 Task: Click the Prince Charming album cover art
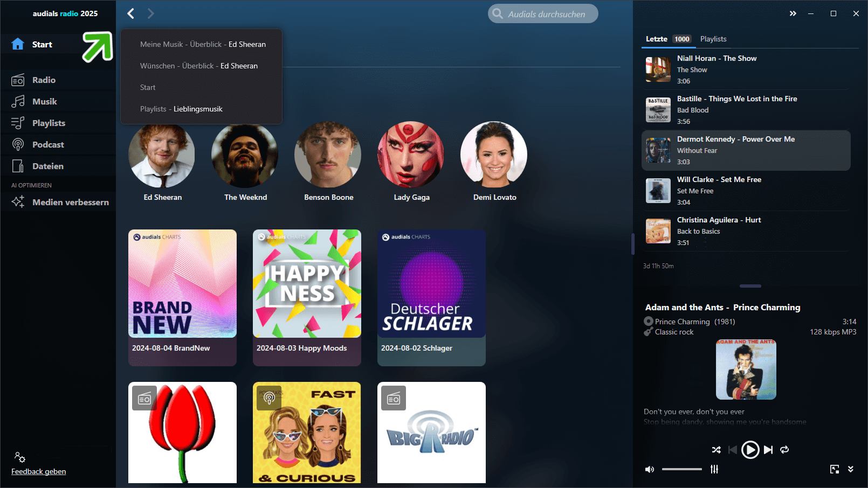point(746,370)
